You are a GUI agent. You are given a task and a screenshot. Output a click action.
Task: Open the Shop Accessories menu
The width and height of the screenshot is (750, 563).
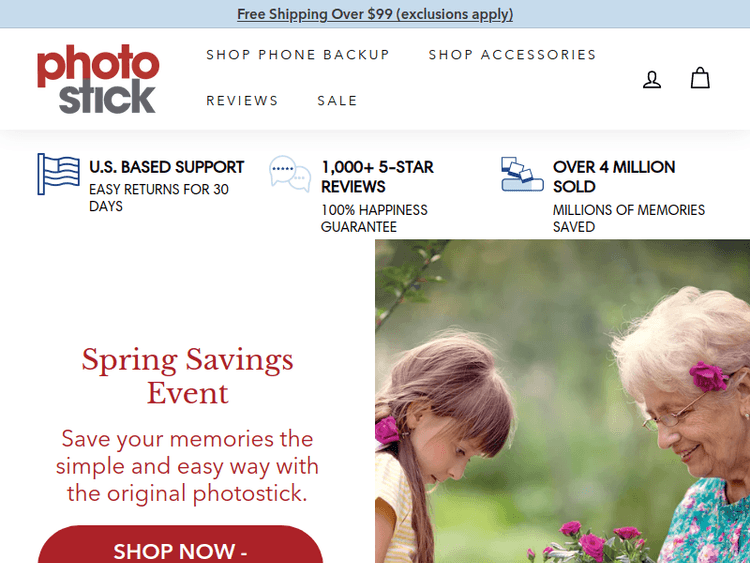[x=512, y=55]
